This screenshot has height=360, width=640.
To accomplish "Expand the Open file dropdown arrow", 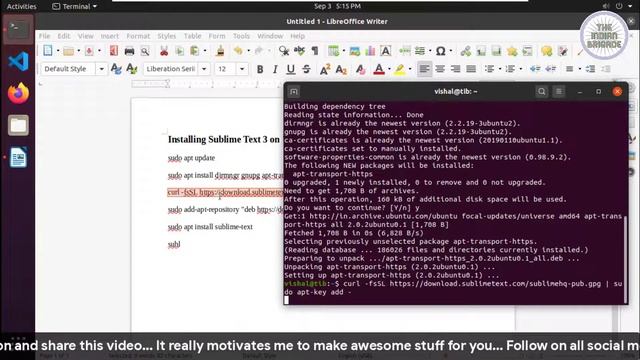I will [78, 51].
